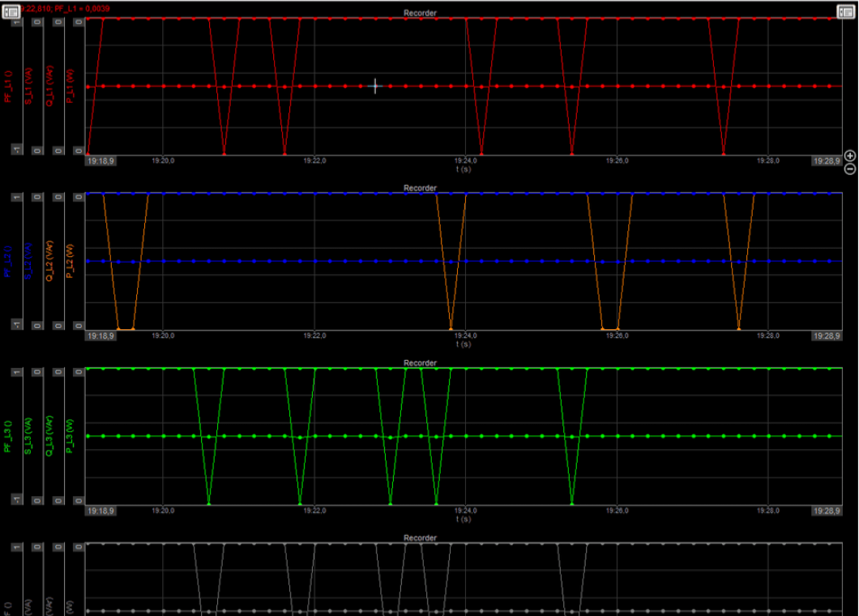Edit the P_L3 axis lower limit box

pyautogui.click(x=79, y=500)
